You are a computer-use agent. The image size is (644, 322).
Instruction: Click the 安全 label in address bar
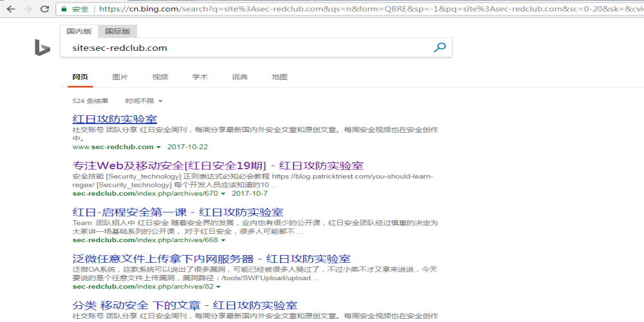80,8
